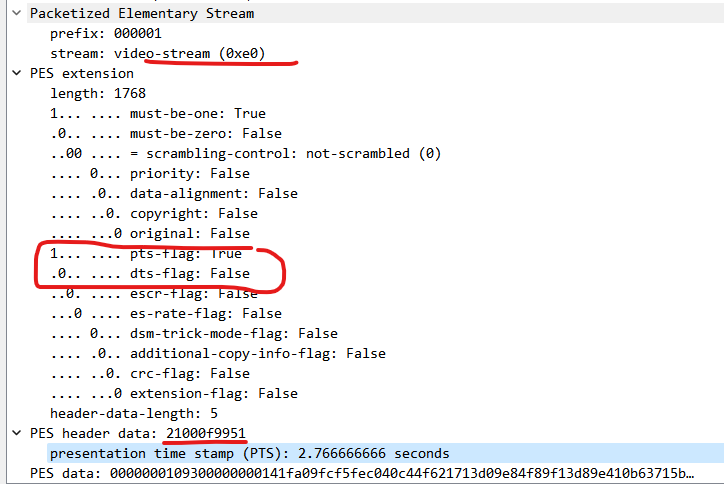Select the must-be-zero: False row

166,133
